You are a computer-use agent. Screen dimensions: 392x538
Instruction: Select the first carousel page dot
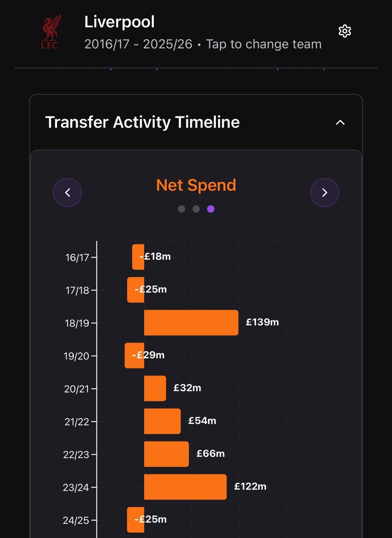coord(182,209)
